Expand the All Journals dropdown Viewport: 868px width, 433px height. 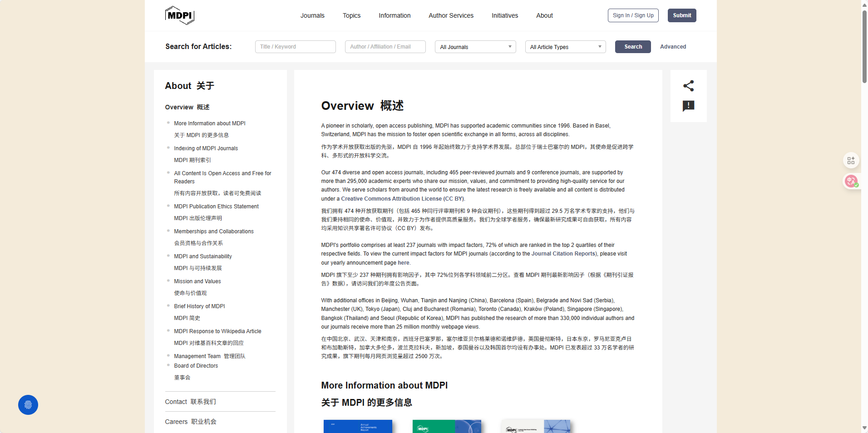point(475,47)
